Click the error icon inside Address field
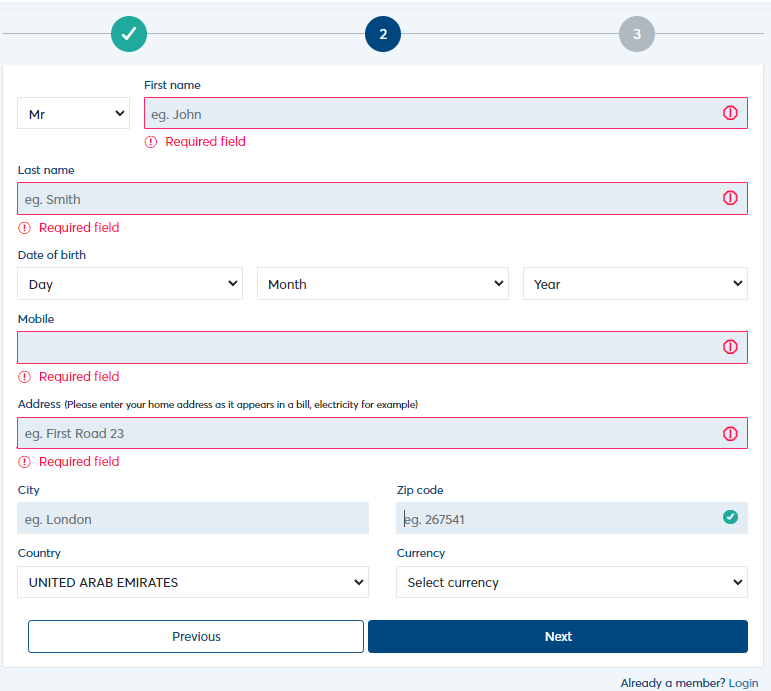Image resolution: width=771 pixels, height=691 pixels. (x=730, y=434)
